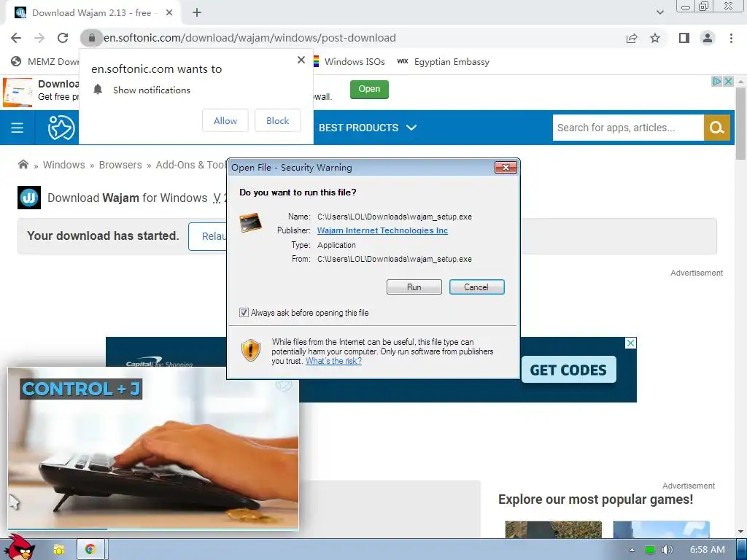The width and height of the screenshot is (747, 560).
Task: Open the side panel icon in Chrome
Action: pos(684,38)
